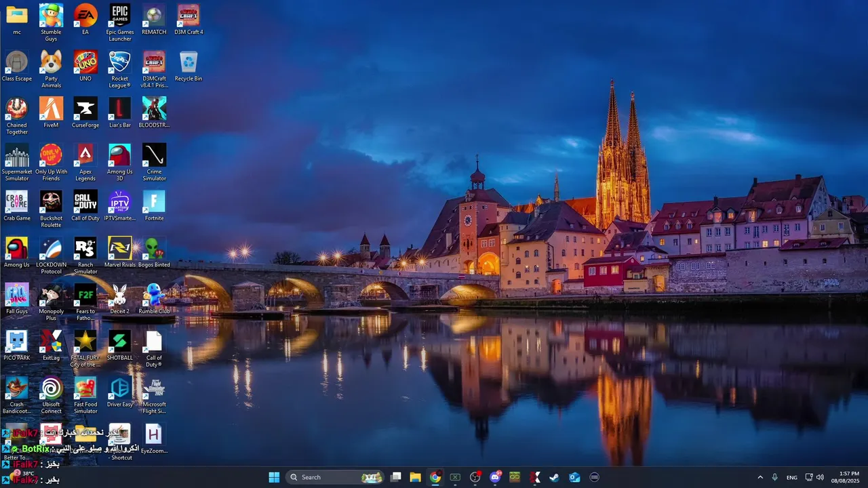Screen dimensions: 868x488
Task: Open Fortnite shortcut
Action: tap(154, 206)
